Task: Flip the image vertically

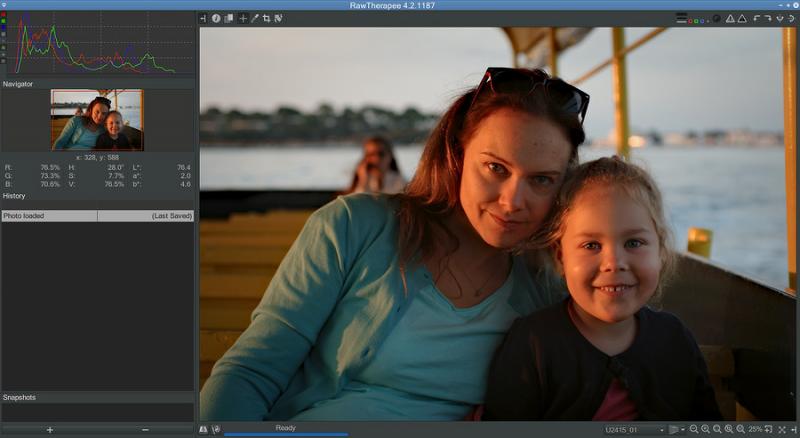Action: pyautogui.click(x=780, y=18)
